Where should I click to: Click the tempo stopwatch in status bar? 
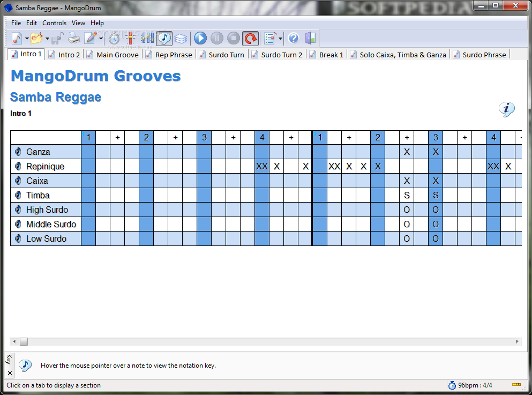pos(452,385)
